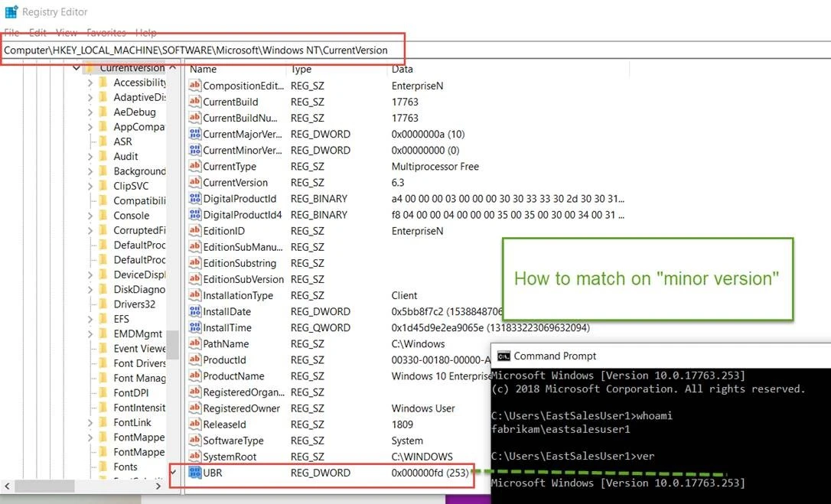The height and width of the screenshot is (504, 831).
Task: Expand the FontLink key arrow
Action: click(90, 423)
